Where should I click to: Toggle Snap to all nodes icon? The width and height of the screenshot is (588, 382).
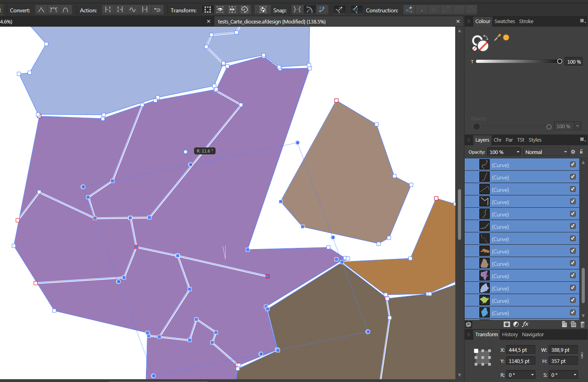pyautogui.click(x=321, y=10)
